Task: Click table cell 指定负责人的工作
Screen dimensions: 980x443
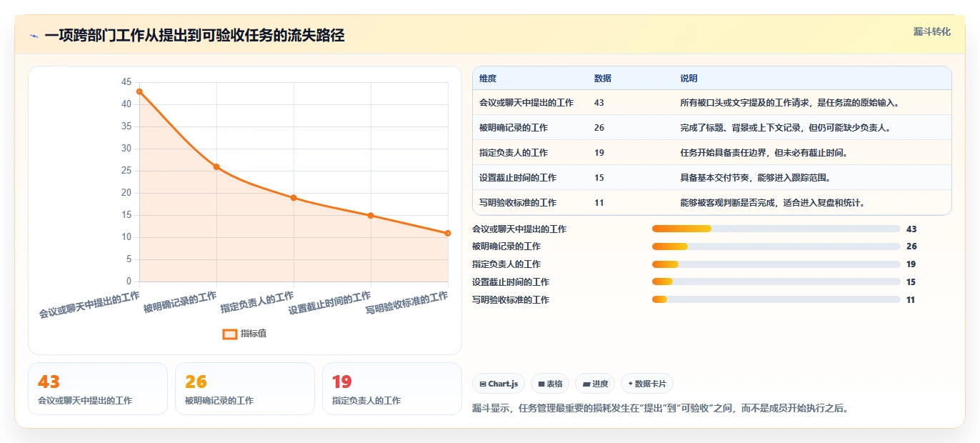Action: [514, 153]
